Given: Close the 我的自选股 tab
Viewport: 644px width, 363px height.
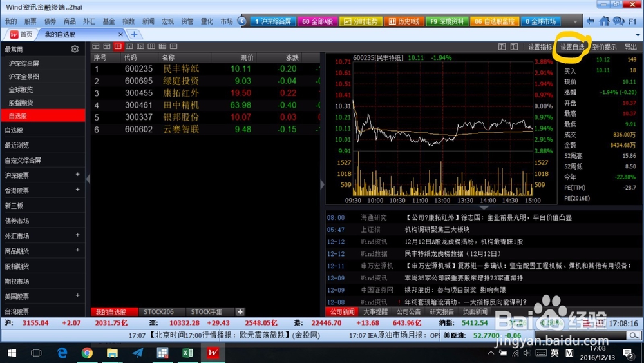Looking at the screenshot, I should coord(120,35).
